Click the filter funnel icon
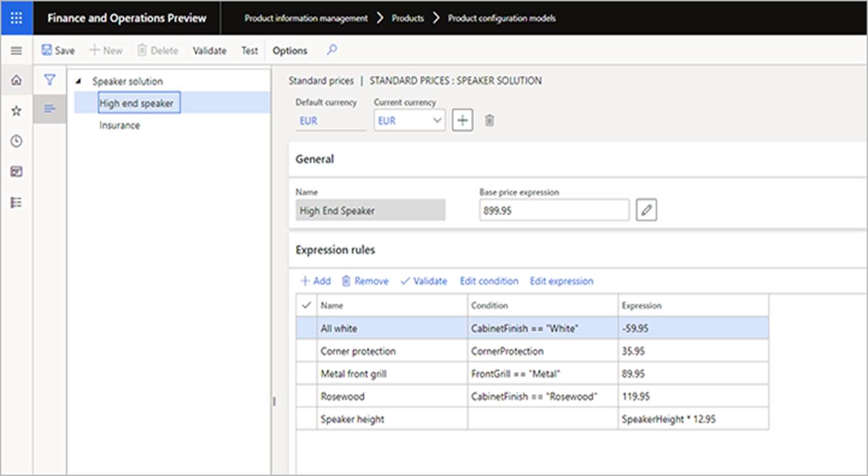The image size is (868, 476). (x=50, y=80)
